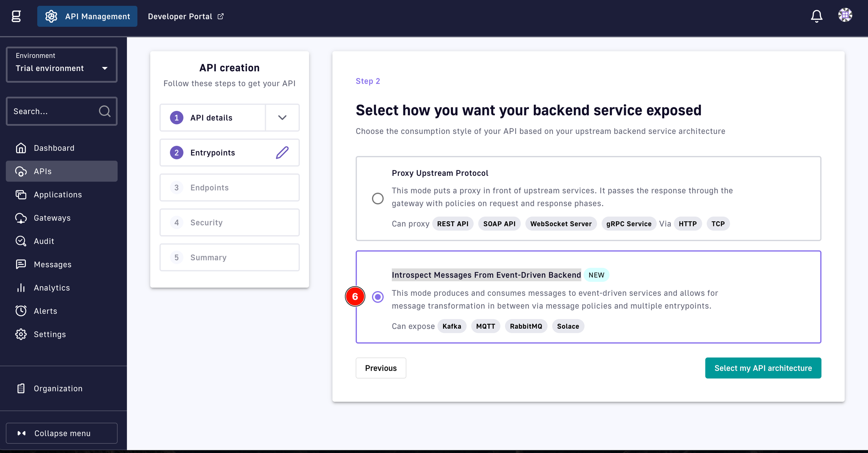Click Select my API architecture button
868x453 pixels.
click(x=763, y=368)
